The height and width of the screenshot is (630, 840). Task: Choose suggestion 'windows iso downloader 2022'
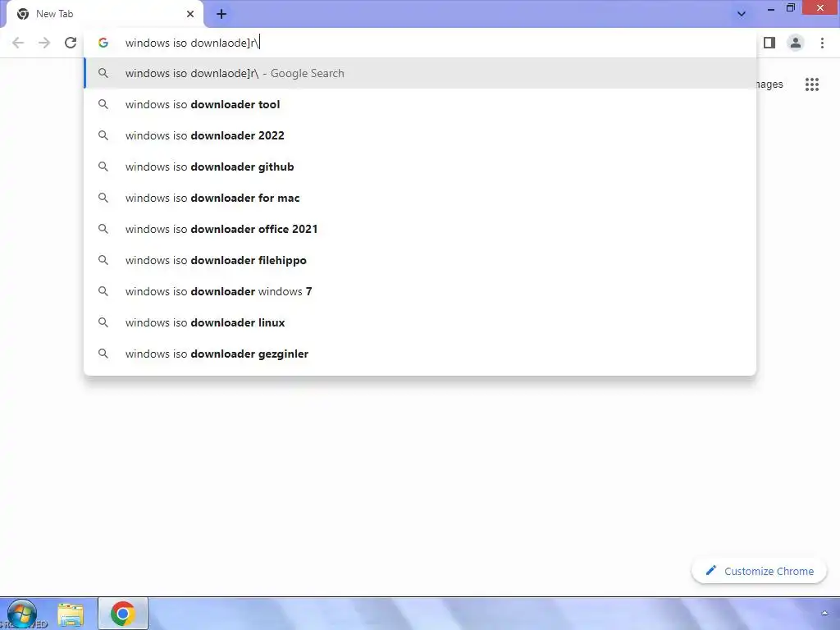point(420,135)
